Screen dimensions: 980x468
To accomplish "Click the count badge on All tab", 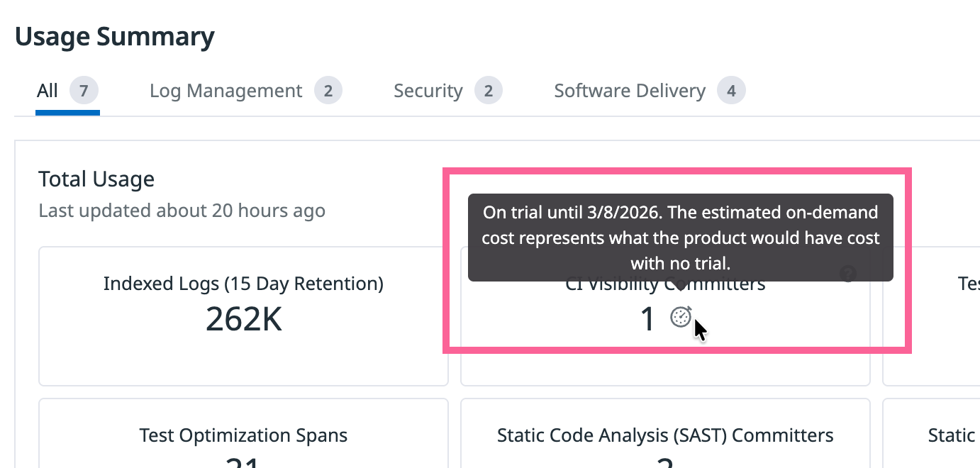I will point(84,91).
